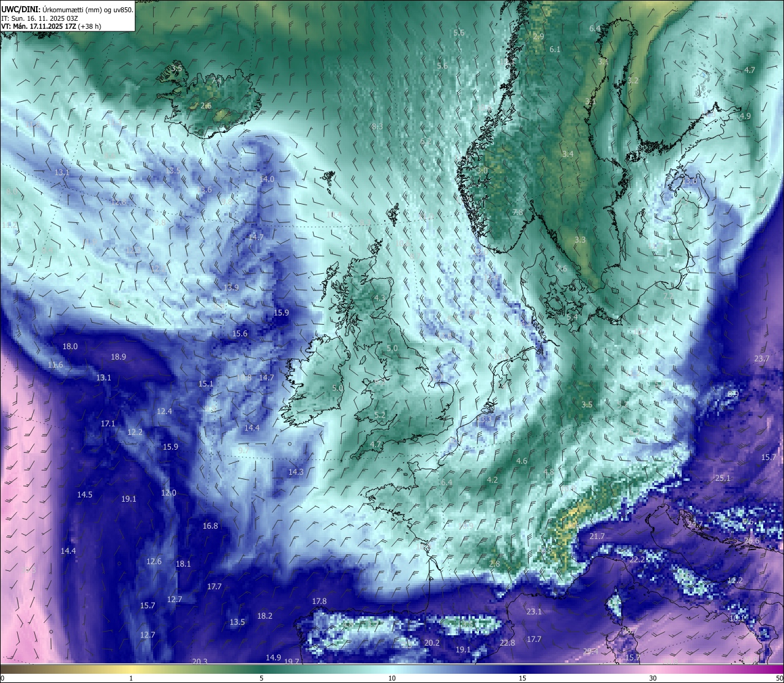Click the UWC/DINI title text

click(20, 9)
